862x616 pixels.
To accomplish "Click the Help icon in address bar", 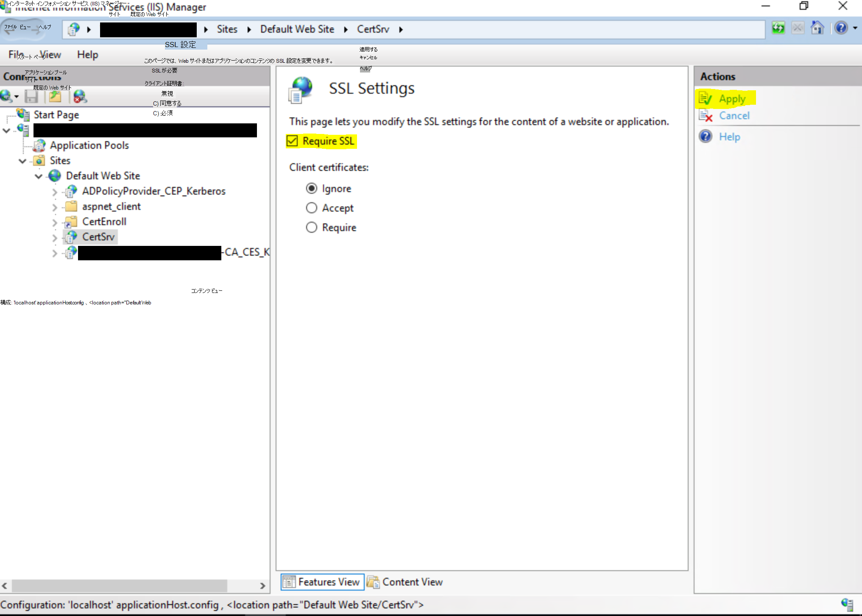I will [x=841, y=28].
